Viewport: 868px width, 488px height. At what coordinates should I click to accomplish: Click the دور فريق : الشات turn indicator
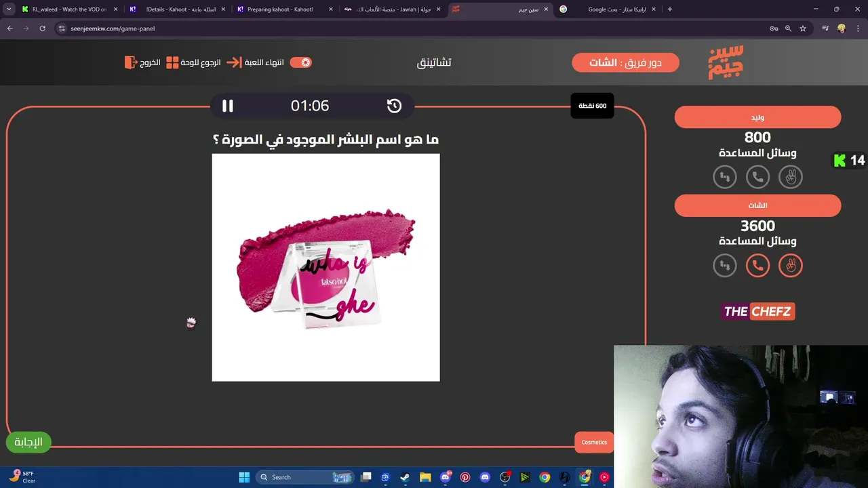click(625, 62)
